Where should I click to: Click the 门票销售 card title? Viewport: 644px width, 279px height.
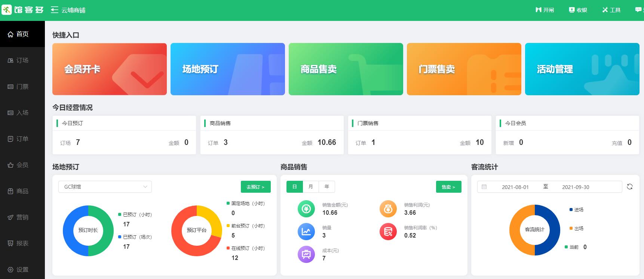click(x=368, y=123)
